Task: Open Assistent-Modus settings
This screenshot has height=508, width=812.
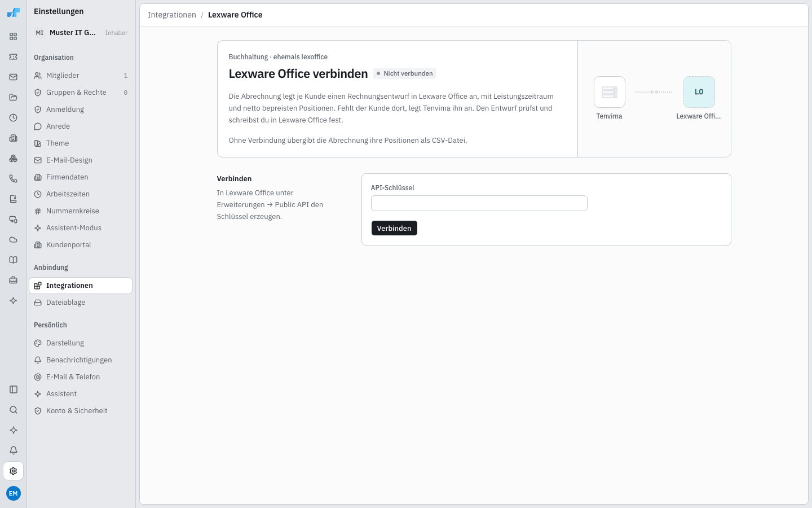Action: pyautogui.click(x=81, y=228)
